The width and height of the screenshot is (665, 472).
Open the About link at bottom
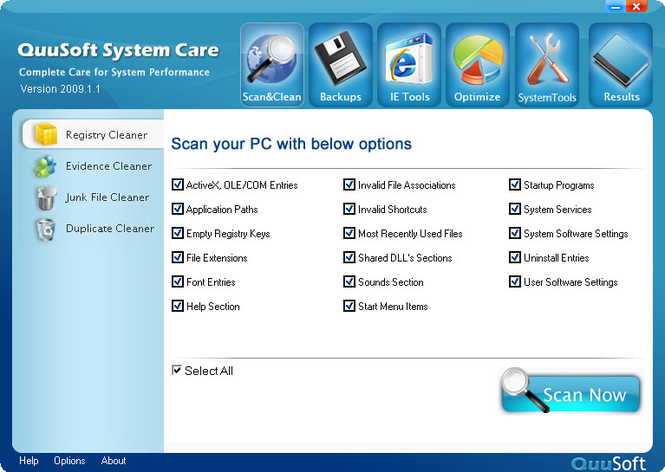tap(113, 461)
